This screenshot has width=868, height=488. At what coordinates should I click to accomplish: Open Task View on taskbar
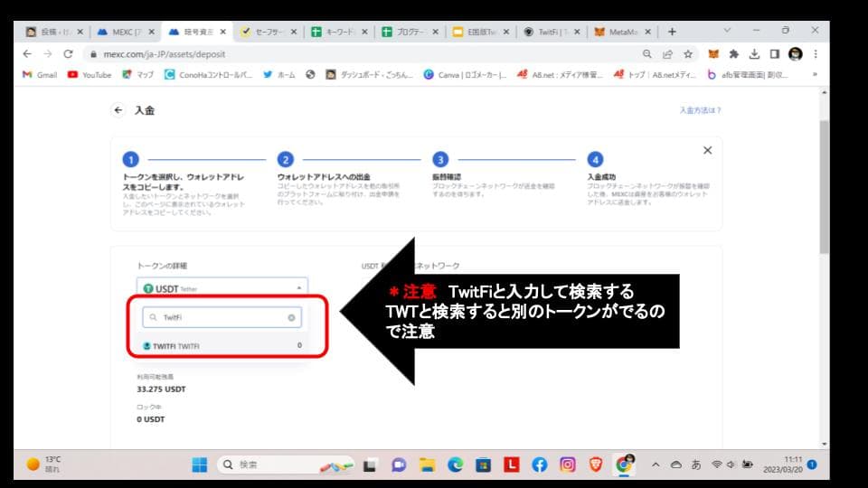click(x=369, y=465)
